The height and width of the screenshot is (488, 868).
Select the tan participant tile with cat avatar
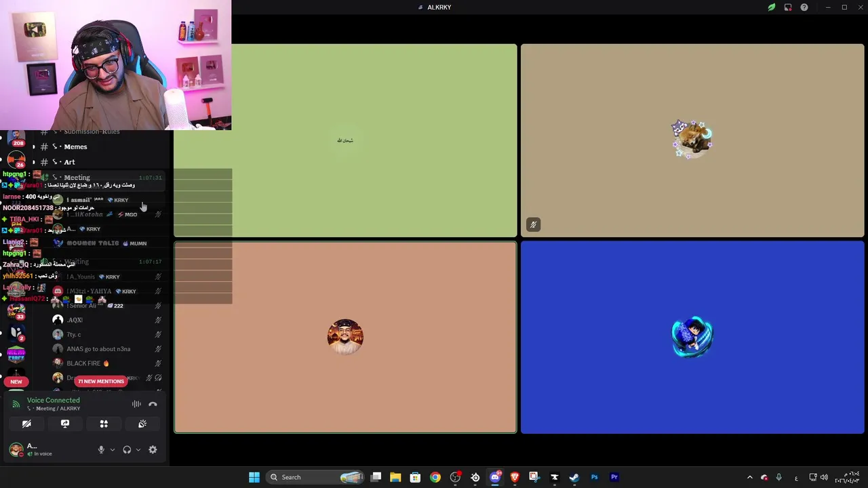point(692,141)
